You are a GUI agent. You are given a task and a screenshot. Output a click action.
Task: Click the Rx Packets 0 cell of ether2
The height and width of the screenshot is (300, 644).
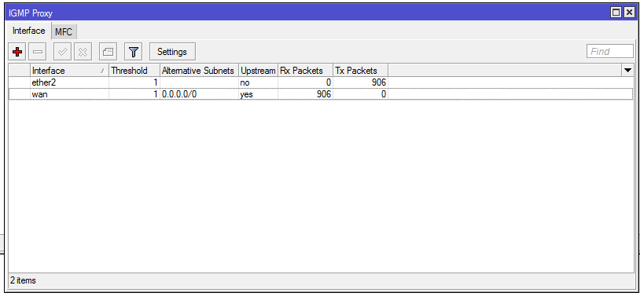point(306,82)
